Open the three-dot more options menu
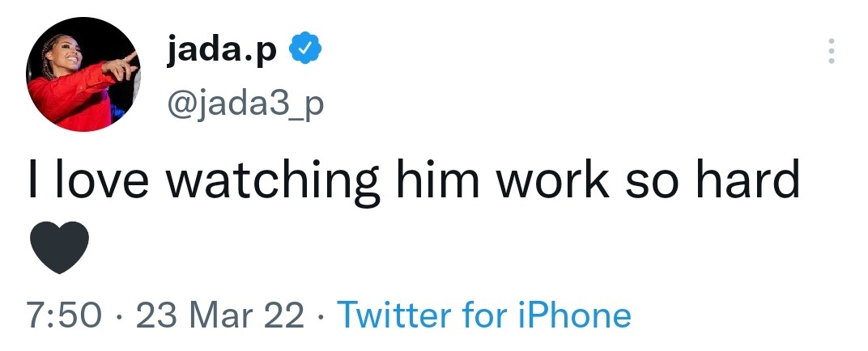Viewport: 868px width, 351px height. [830, 52]
